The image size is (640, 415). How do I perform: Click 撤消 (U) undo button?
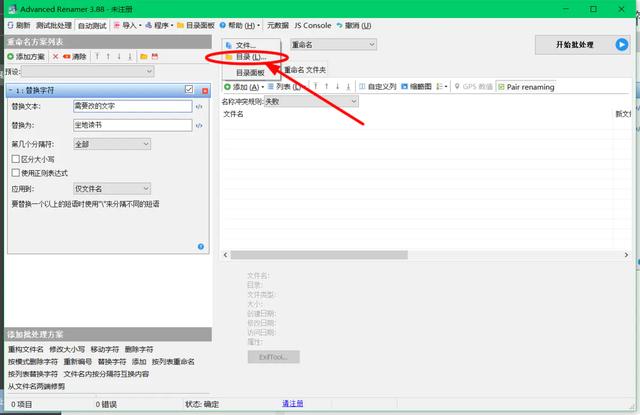[354, 25]
